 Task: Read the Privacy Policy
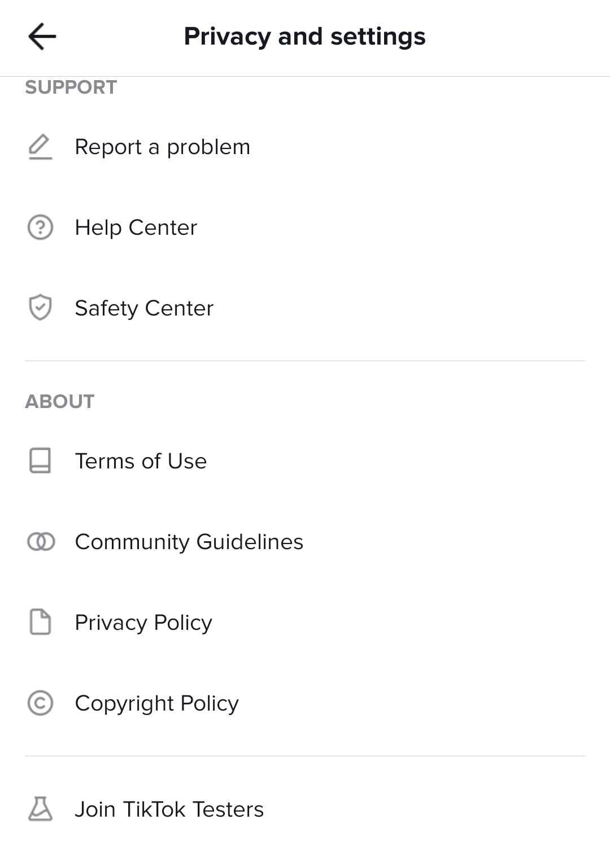pyautogui.click(x=305, y=622)
